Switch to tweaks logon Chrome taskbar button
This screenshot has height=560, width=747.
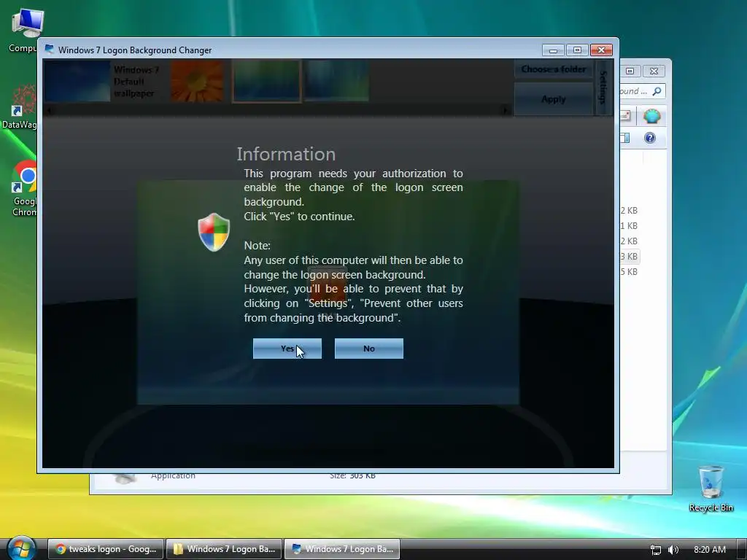[x=106, y=549]
